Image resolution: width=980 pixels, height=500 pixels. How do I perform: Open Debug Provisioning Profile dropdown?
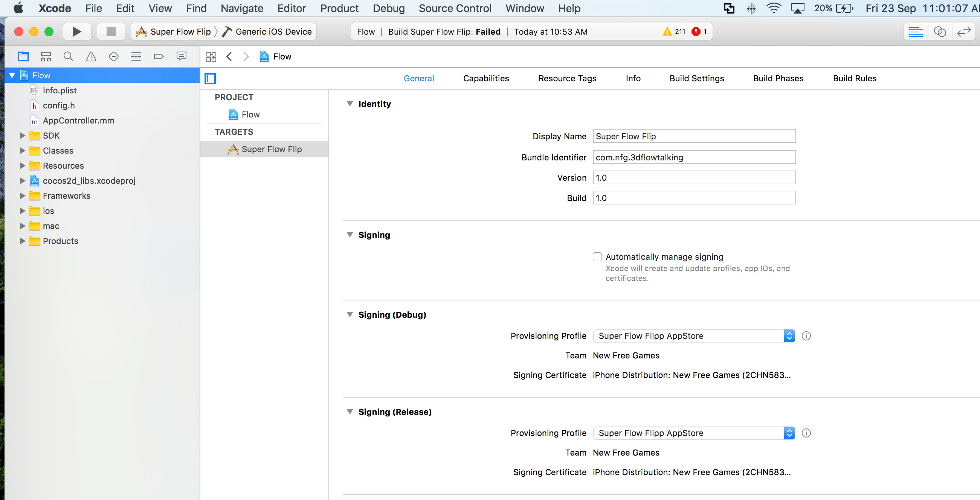click(x=693, y=336)
